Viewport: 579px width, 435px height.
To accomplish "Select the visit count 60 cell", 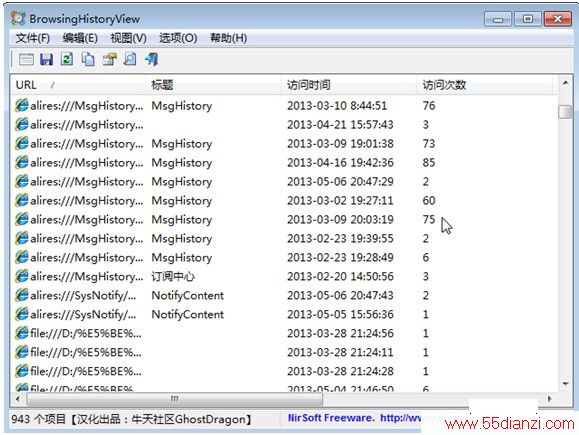I will (x=429, y=201).
